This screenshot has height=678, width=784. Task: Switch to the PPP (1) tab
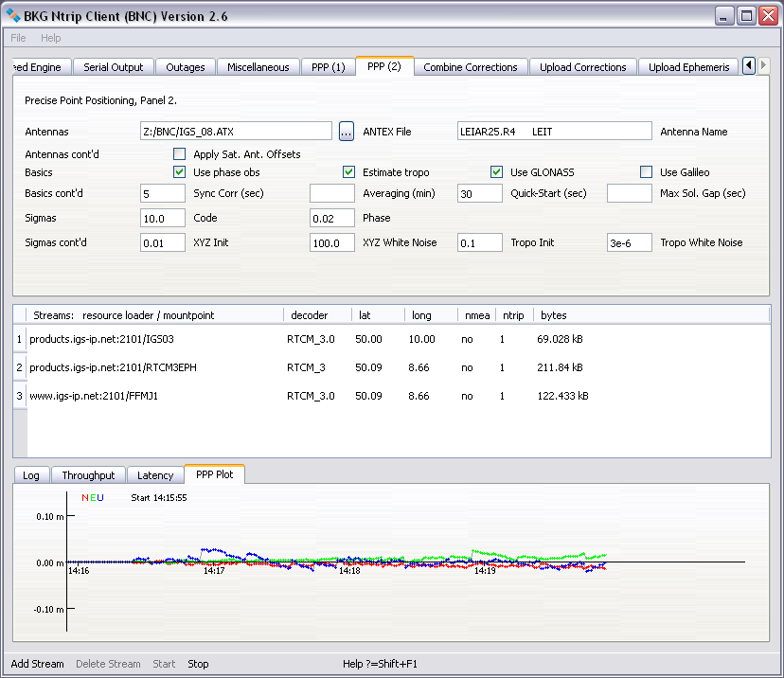(328, 67)
